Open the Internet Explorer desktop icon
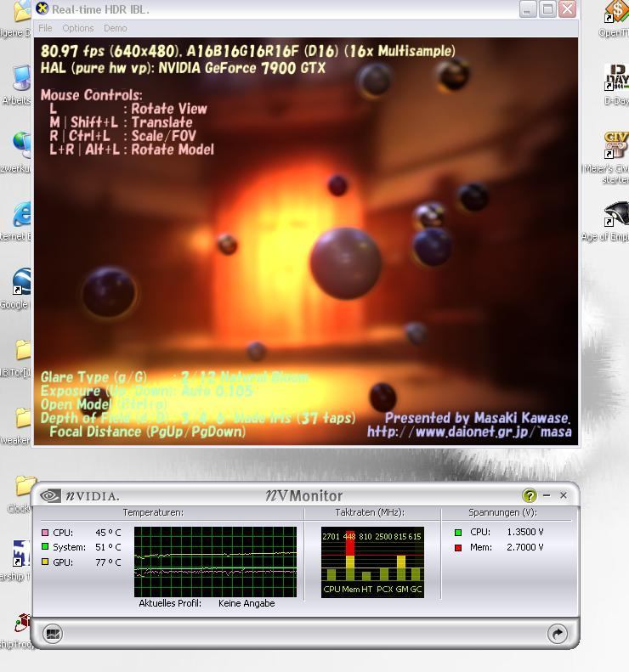 click(21, 214)
